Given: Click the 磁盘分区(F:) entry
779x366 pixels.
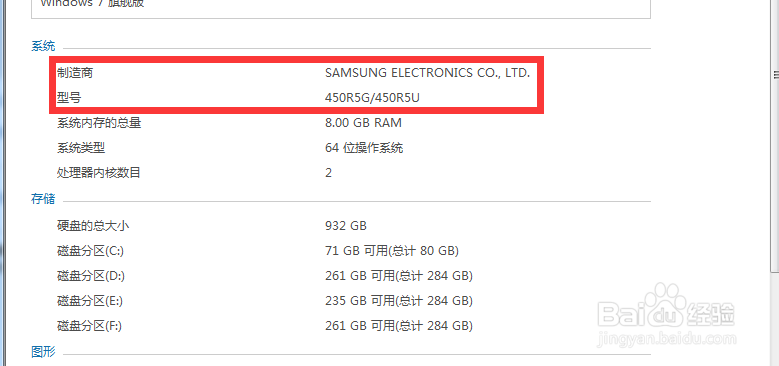Looking at the screenshot, I should [x=89, y=326].
